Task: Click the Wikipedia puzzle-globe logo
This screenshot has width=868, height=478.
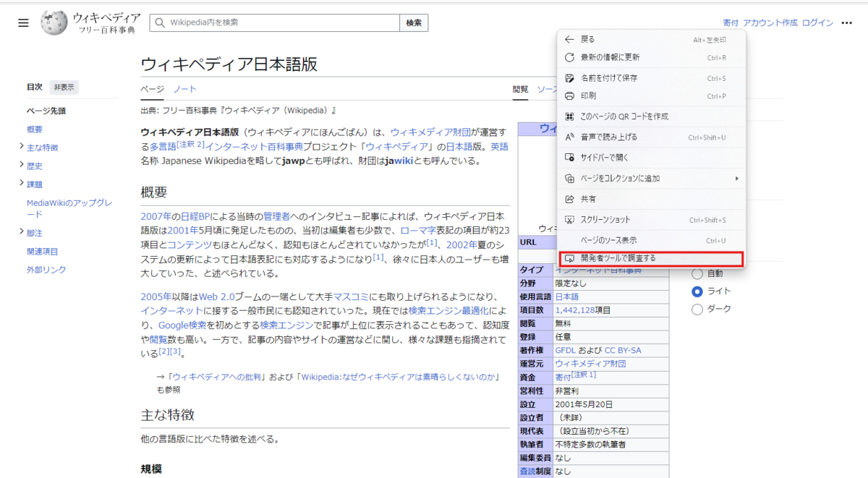Action: 53,22
